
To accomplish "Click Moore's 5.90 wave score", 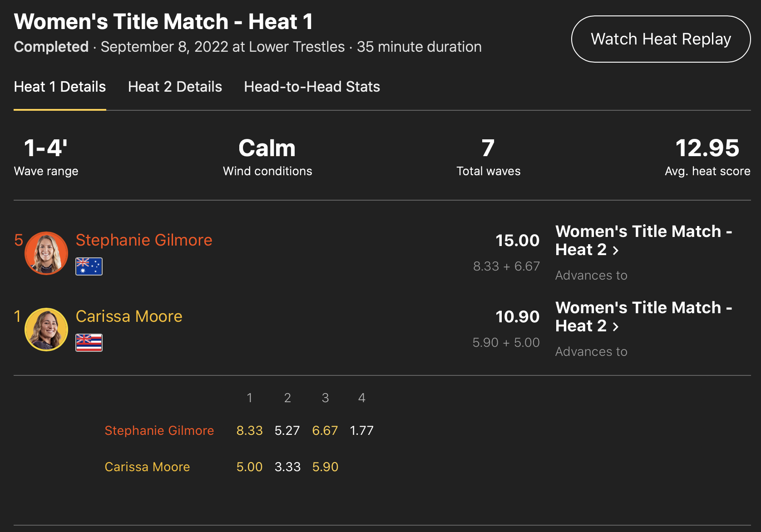I will 325,467.
